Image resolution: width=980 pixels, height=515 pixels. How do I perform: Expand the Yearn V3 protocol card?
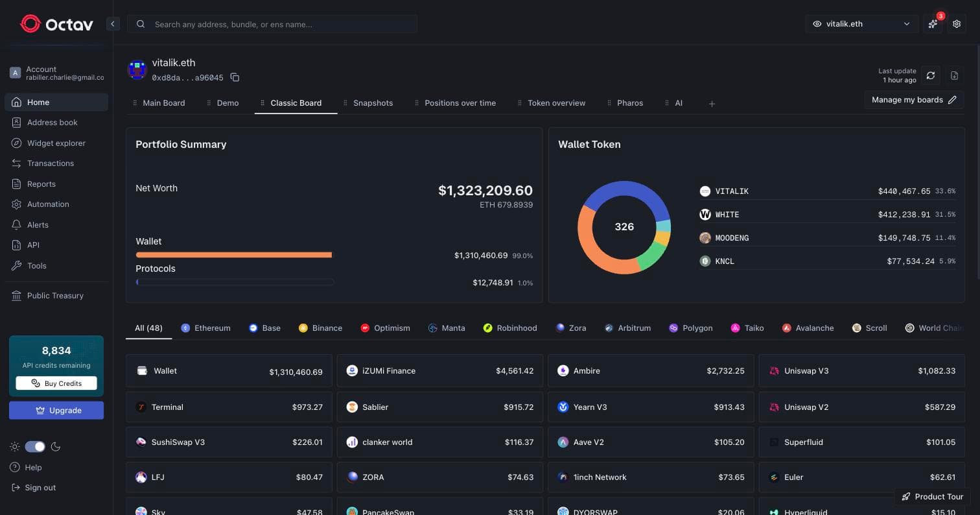tap(651, 407)
